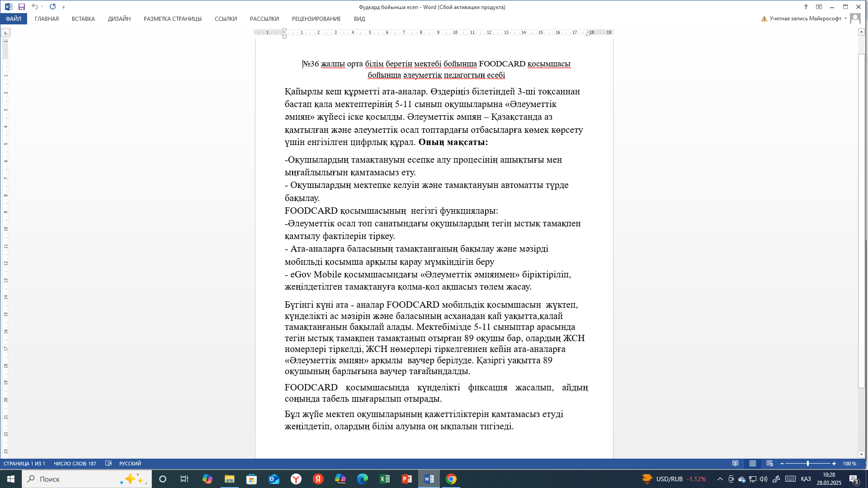Click the active Word taskbar button
Image resolution: width=868 pixels, height=488 pixels.
[429, 479]
